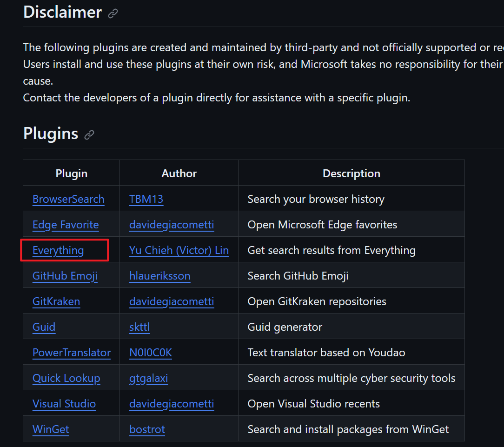Click the Disclaimer heading anchor link icon
Screen dimensions: 504x447
(113, 13)
